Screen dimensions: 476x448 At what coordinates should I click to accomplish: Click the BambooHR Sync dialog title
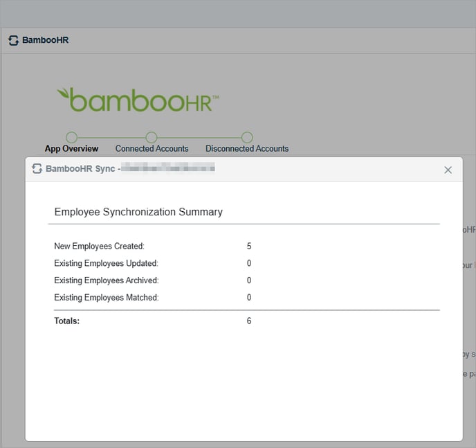click(131, 168)
